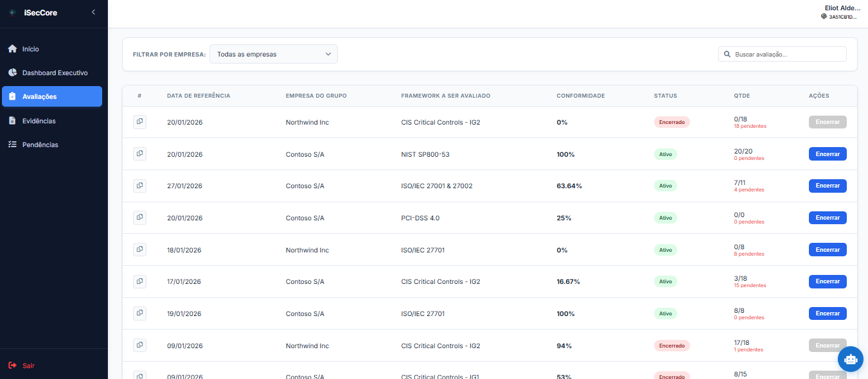Click the '18 pendentes' text
Screen dimensions: 868x379
pyautogui.click(x=750, y=127)
